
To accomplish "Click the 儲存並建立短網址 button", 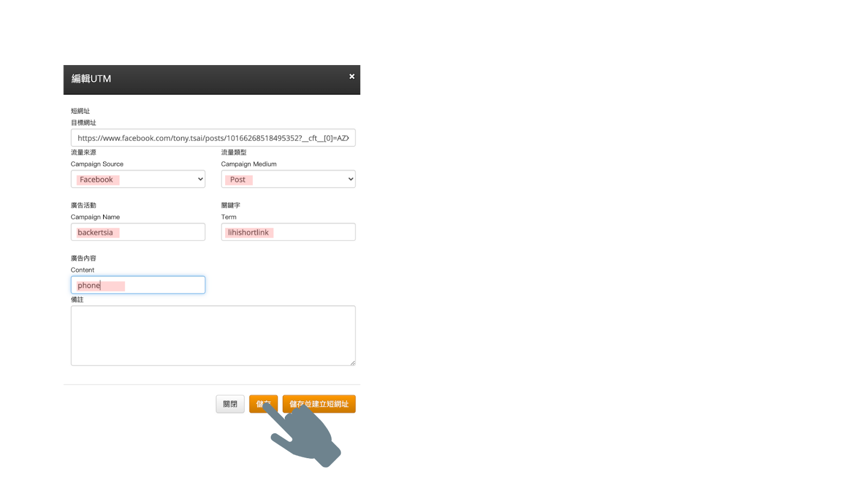I will click(319, 404).
